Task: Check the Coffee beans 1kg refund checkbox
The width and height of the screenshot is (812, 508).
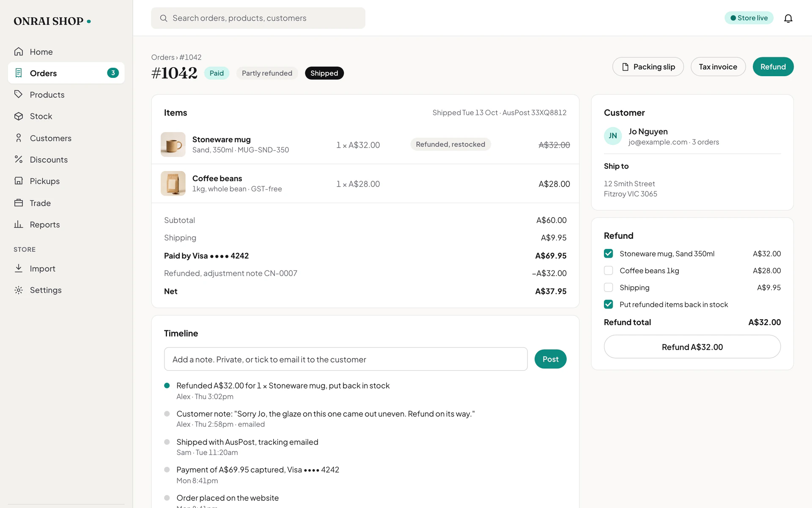Action: [609, 271]
